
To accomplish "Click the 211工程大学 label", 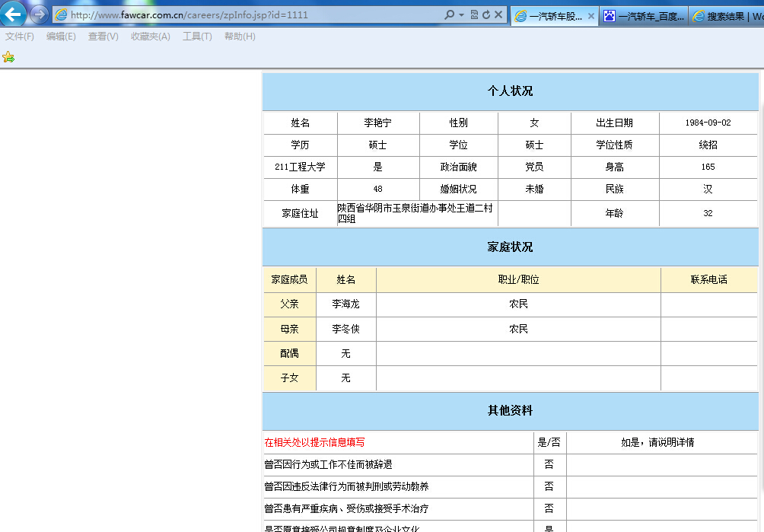I will tap(300, 167).
